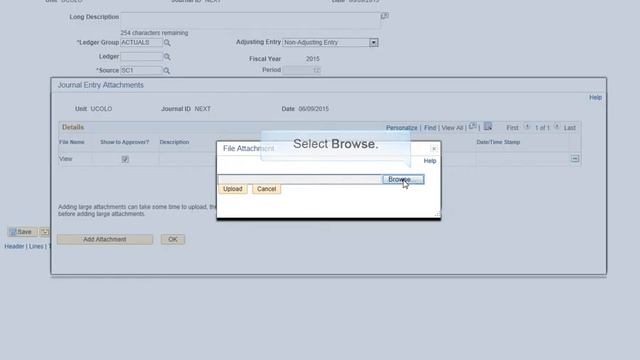This screenshot has height=360, width=640.
Task: Click the View link in Details row
Action: tap(65, 159)
